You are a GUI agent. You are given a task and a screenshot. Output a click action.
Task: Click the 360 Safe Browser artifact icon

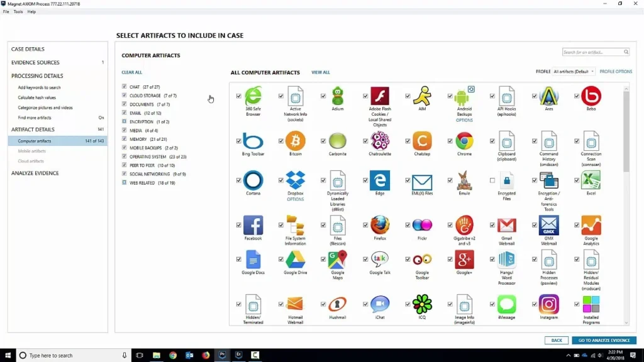click(x=253, y=96)
